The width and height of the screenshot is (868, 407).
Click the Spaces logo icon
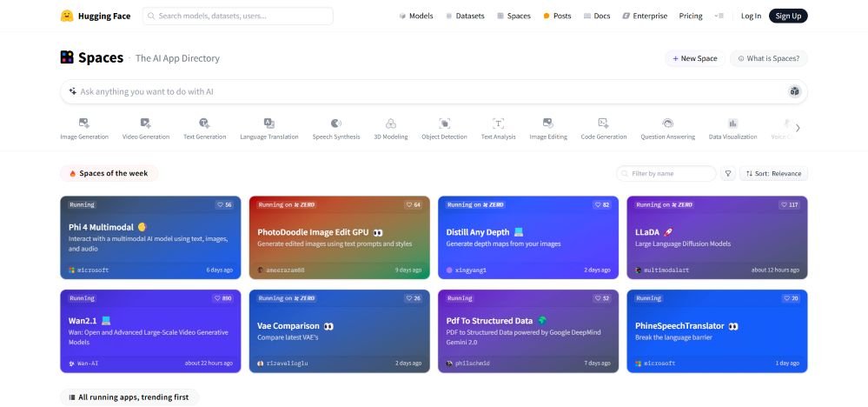click(x=67, y=57)
